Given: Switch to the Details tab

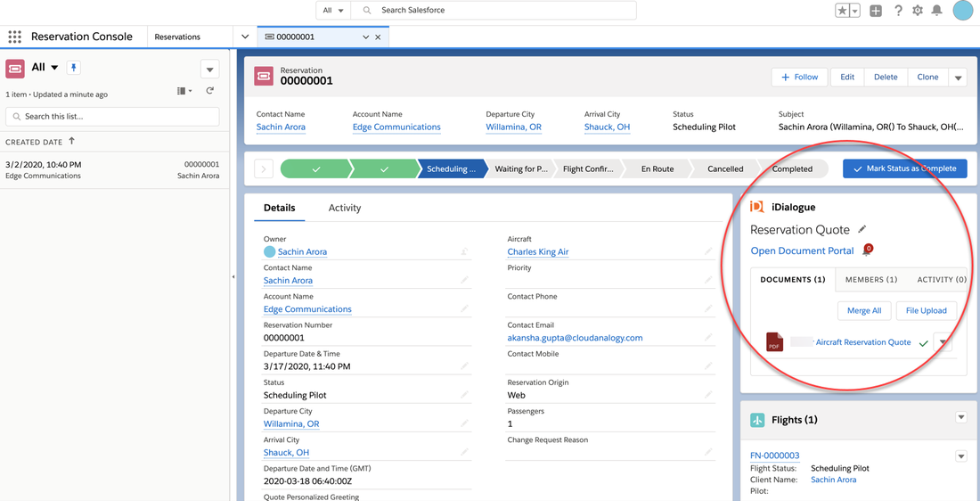Looking at the screenshot, I should coord(280,208).
